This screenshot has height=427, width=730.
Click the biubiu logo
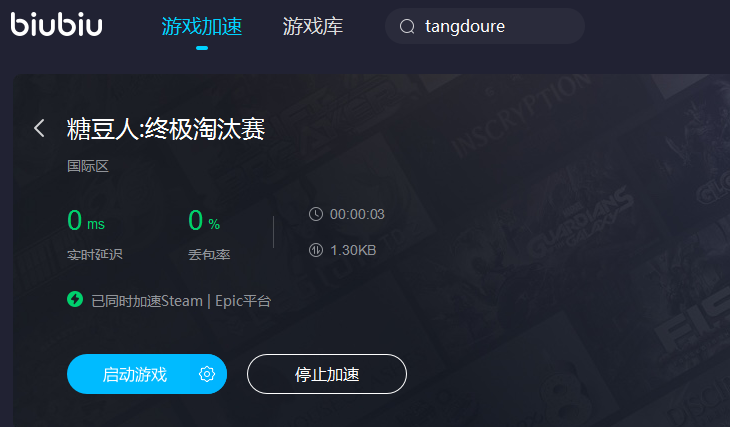pos(56,24)
